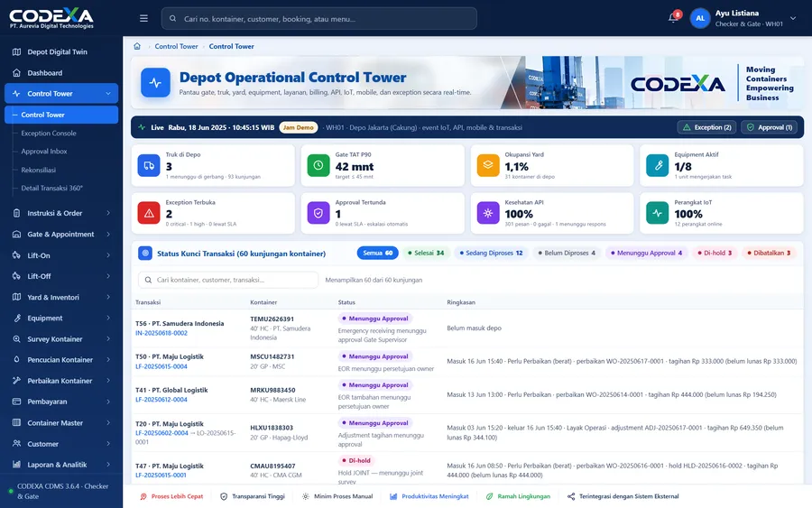Go to home breadcrumb icon
Viewport: 812px width, 508px height.
point(137,46)
